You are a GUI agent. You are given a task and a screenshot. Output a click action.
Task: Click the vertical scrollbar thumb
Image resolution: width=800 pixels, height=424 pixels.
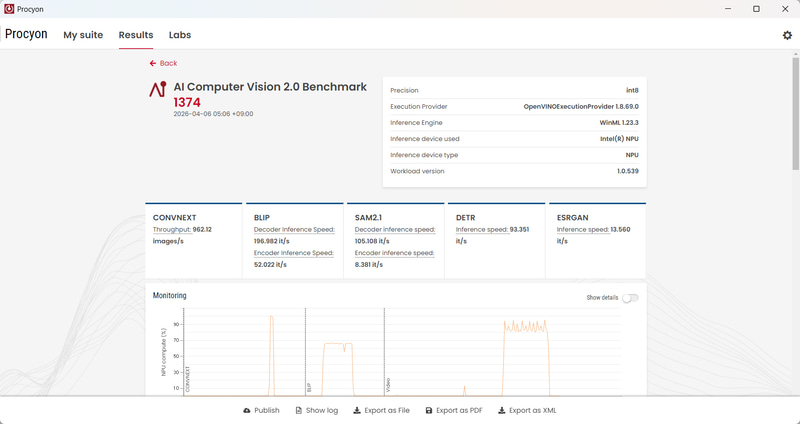coord(795,113)
